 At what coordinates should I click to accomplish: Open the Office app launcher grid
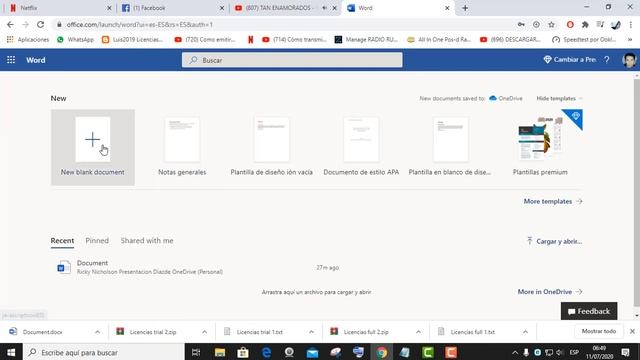click(x=11, y=60)
